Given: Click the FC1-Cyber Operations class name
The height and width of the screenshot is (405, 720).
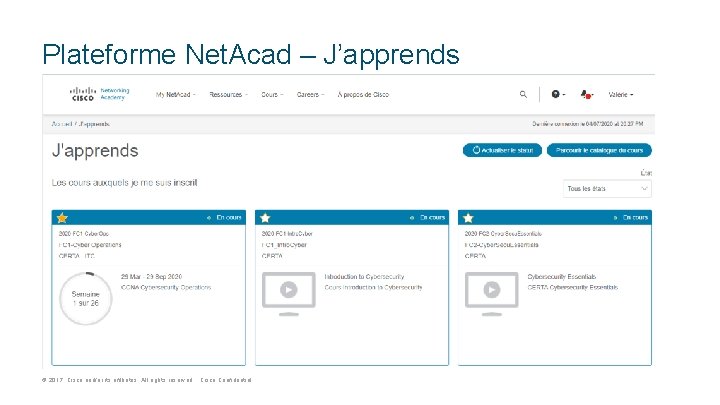Looking at the screenshot, I should click(90, 245).
